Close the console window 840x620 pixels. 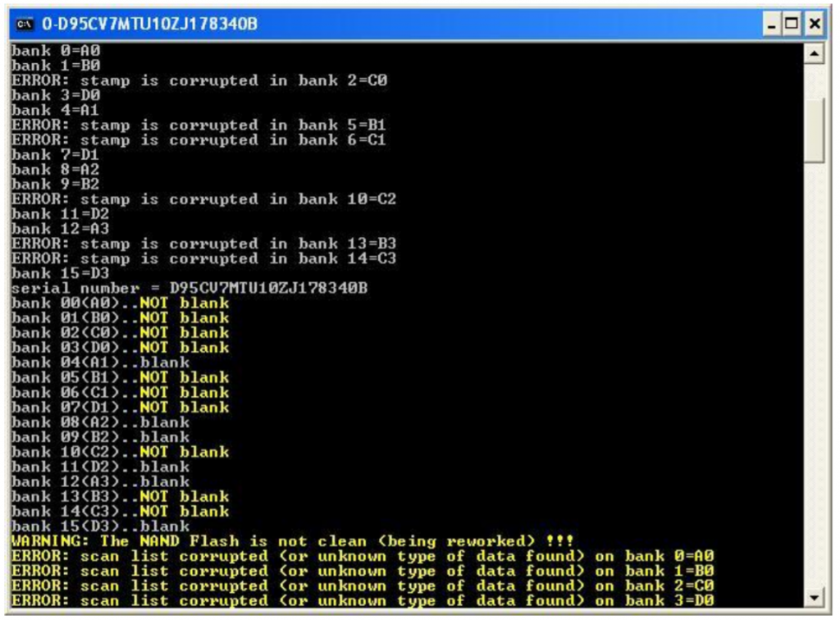coord(815,25)
